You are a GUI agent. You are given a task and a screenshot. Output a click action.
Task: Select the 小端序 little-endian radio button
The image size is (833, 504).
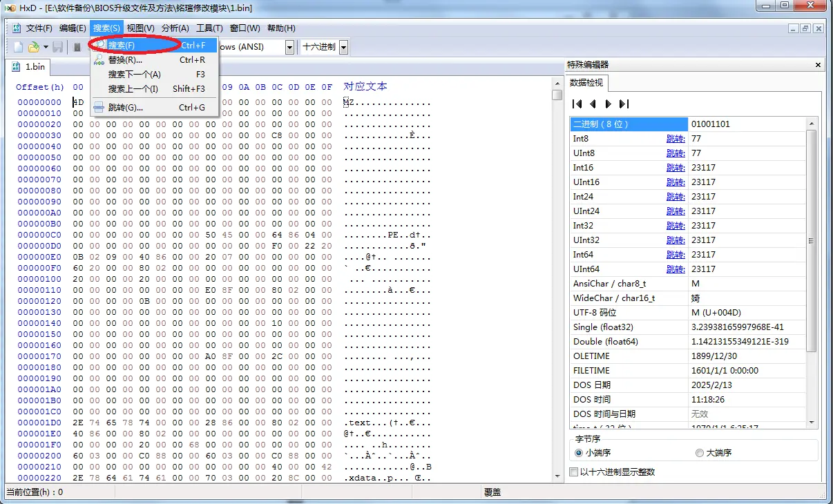point(579,453)
